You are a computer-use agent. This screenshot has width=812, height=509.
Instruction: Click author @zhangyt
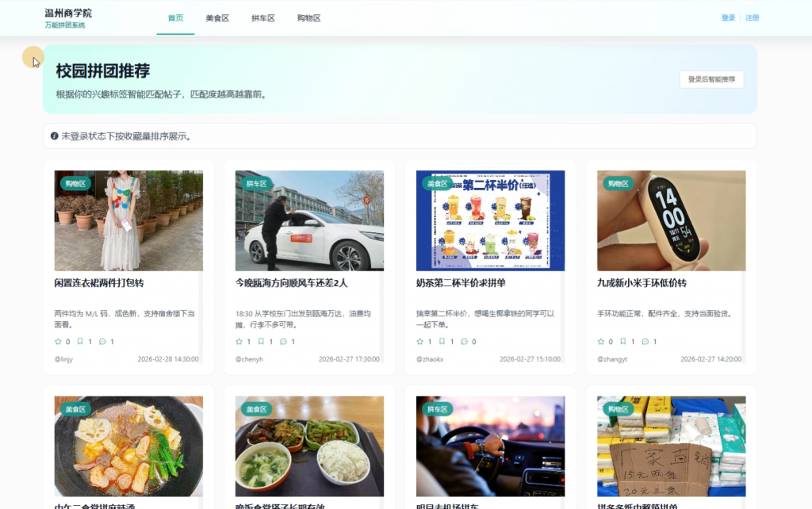pos(612,359)
